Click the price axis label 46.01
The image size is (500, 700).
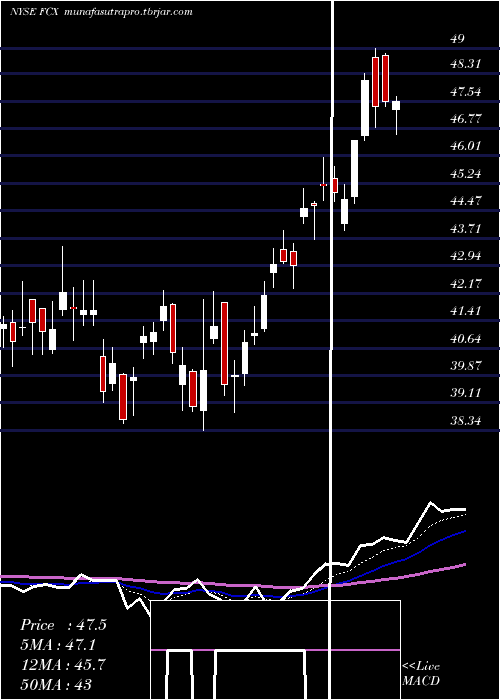466,146
